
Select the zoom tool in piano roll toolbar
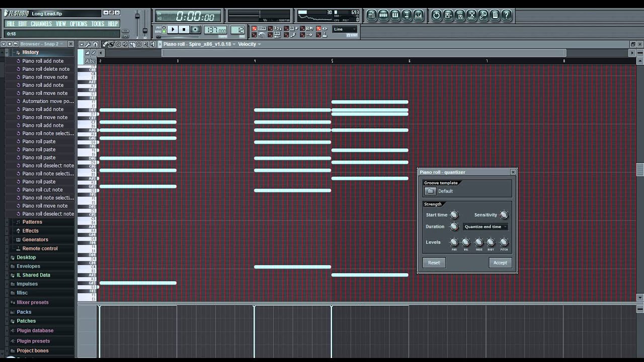[x=145, y=44]
